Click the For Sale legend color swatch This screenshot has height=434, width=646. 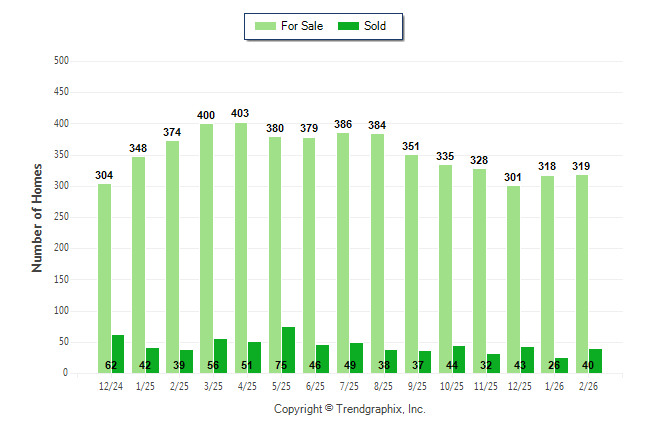(x=266, y=26)
